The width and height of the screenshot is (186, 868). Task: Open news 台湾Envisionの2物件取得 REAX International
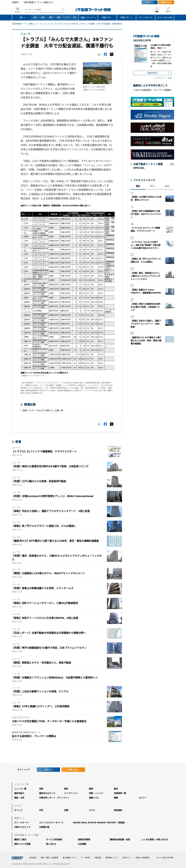coord(53,496)
